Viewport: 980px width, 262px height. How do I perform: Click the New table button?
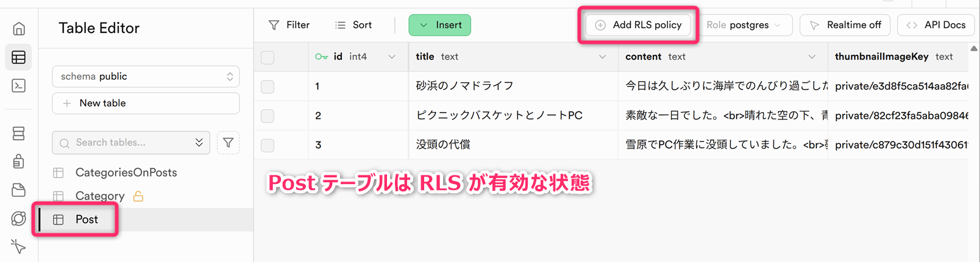point(146,103)
